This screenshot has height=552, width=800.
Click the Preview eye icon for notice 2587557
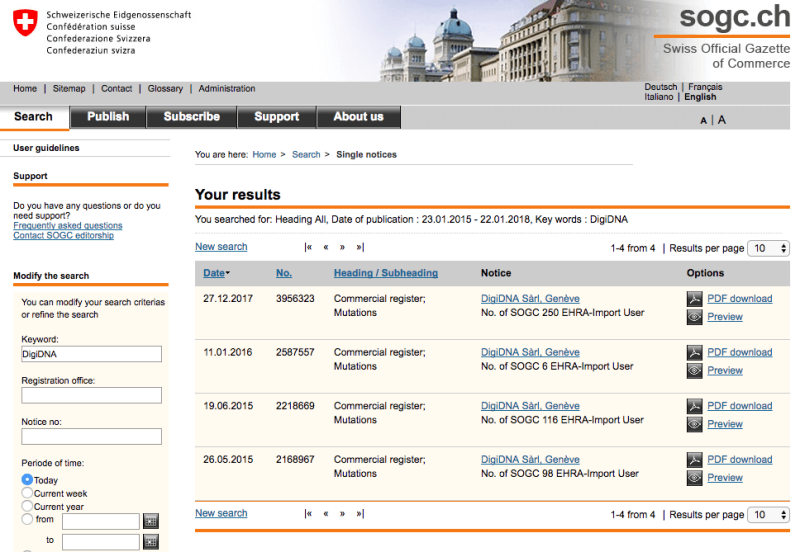(x=694, y=370)
